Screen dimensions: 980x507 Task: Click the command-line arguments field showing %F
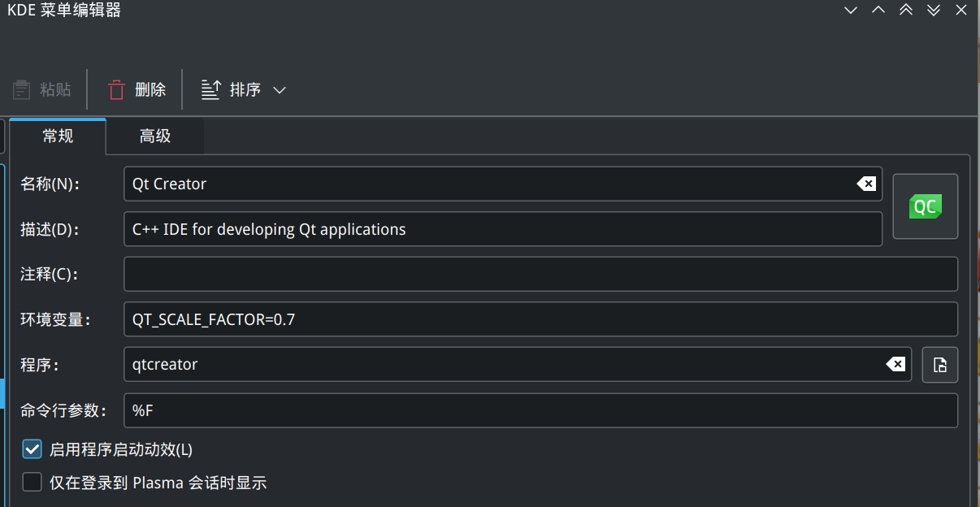(x=540, y=410)
